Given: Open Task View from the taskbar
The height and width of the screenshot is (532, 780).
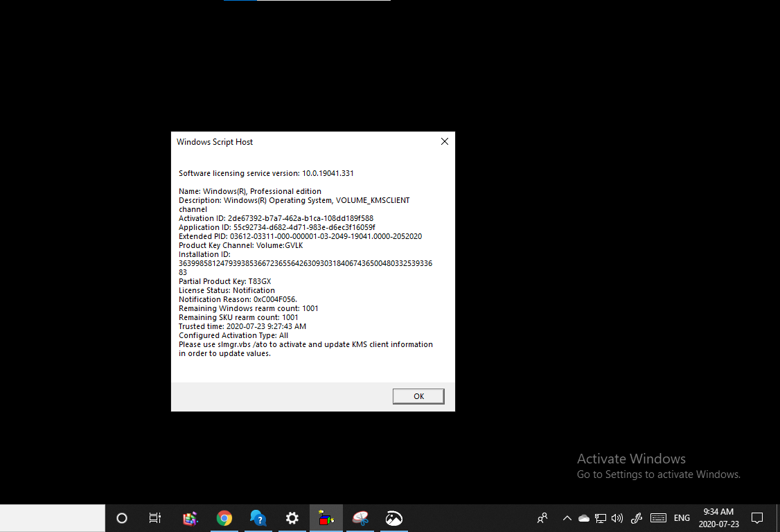Looking at the screenshot, I should 155,519.
